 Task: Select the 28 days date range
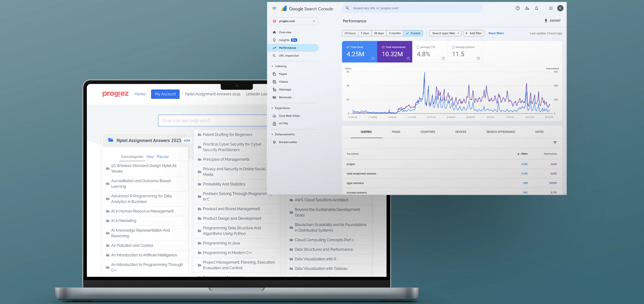click(379, 33)
